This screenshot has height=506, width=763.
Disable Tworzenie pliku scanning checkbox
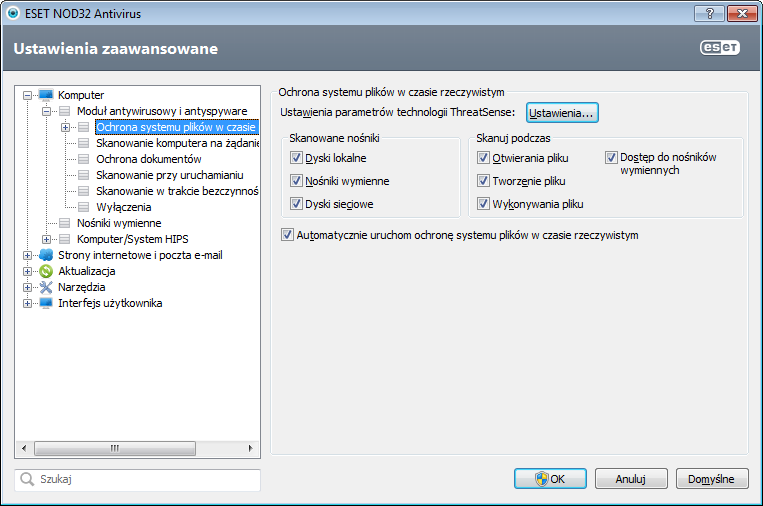pyautogui.click(x=483, y=181)
